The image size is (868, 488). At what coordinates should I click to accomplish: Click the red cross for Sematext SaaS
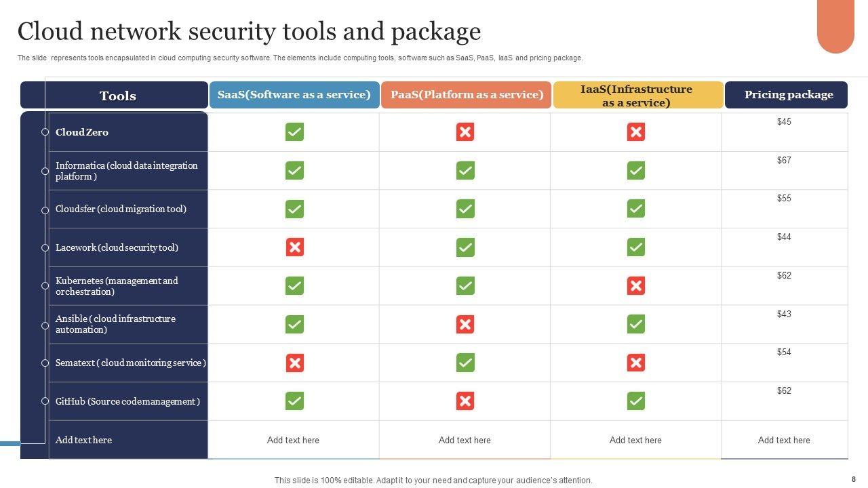[x=294, y=363]
